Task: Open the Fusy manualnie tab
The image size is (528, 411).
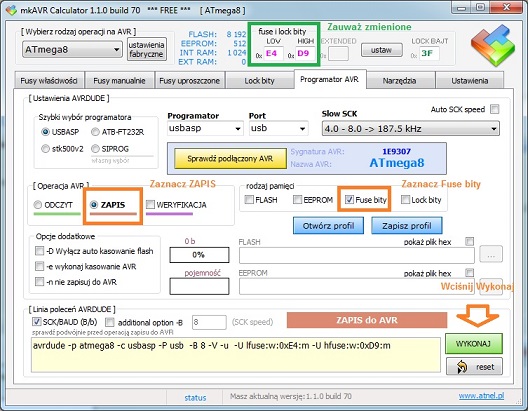Action: point(119,80)
